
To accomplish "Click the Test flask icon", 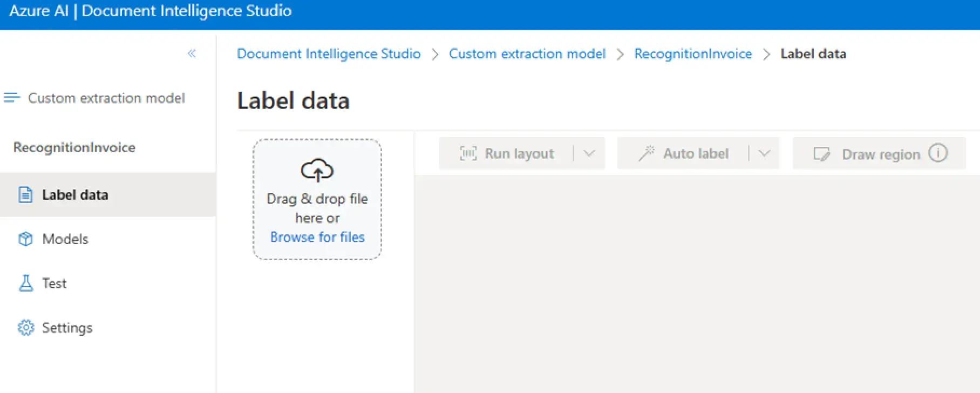I will [x=26, y=283].
